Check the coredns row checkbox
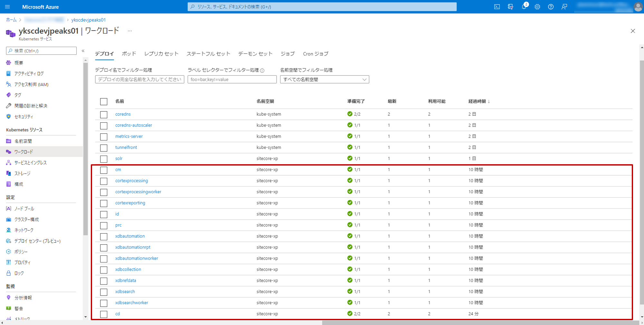The height and width of the screenshot is (325, 644). 104,114
